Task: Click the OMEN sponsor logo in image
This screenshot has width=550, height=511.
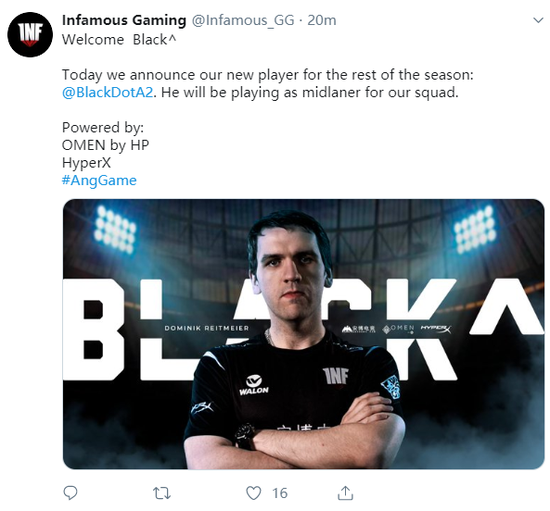Action: (398, 329)
